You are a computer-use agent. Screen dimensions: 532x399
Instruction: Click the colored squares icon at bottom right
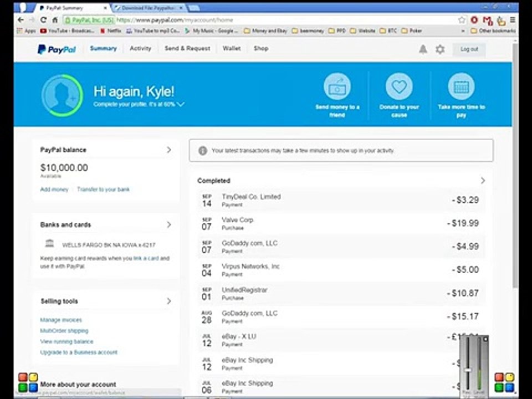click(x=504, y=382)
